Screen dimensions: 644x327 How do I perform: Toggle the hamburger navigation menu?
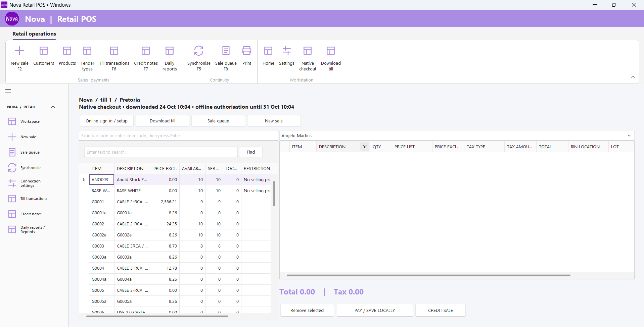click(8, 91)
